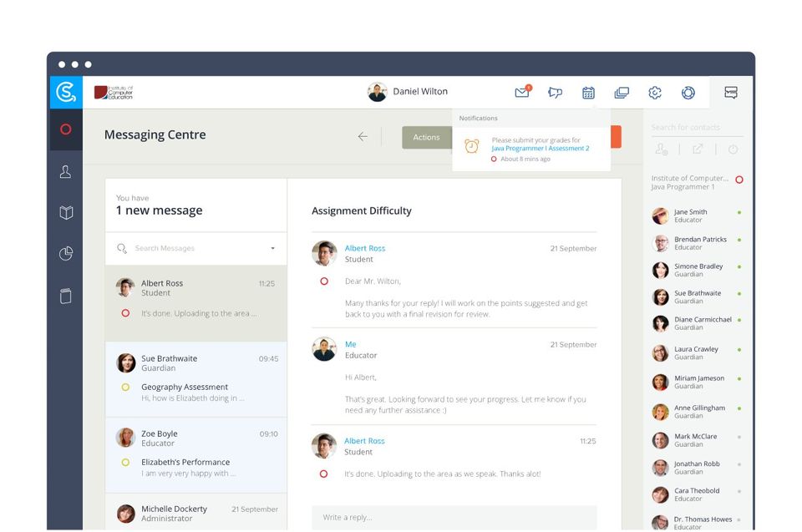Click the Institute of Computer Java Programmer 1 group
Viewport: 802px width, 532px height.
pos(690,183)
